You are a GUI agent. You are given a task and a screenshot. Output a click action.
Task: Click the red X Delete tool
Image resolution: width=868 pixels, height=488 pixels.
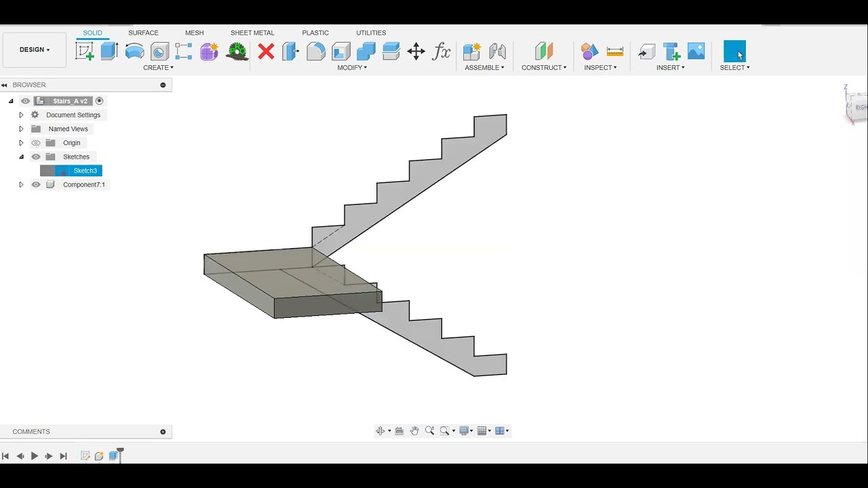point(266,52)
